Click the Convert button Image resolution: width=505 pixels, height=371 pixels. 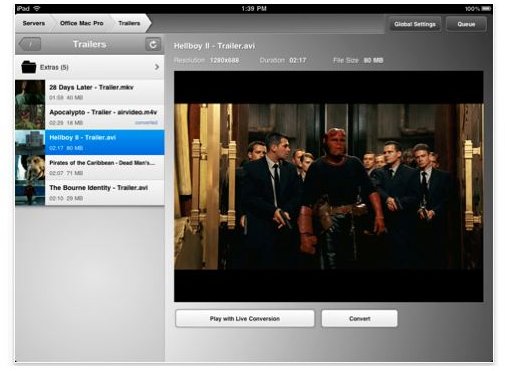coord(359,319)
